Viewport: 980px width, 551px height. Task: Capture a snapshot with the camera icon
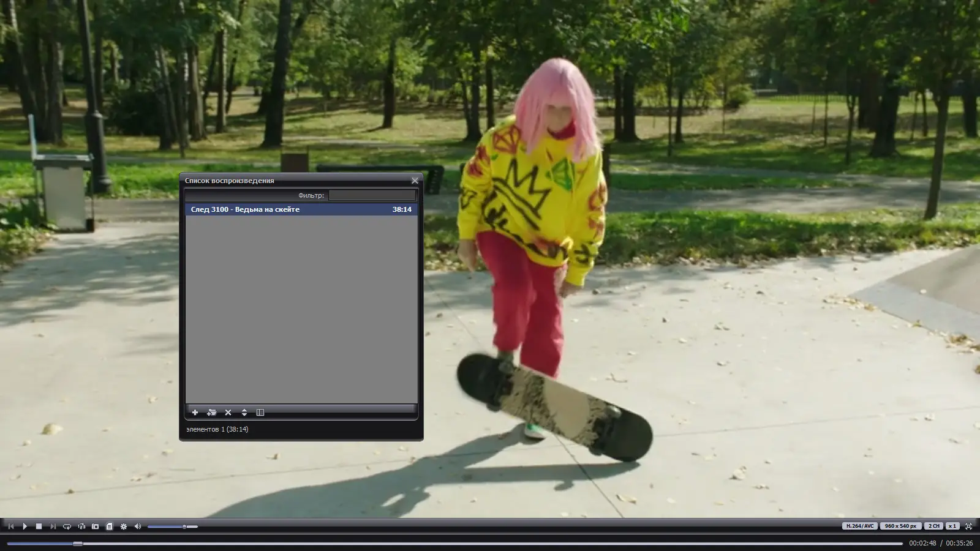[95, 526]
